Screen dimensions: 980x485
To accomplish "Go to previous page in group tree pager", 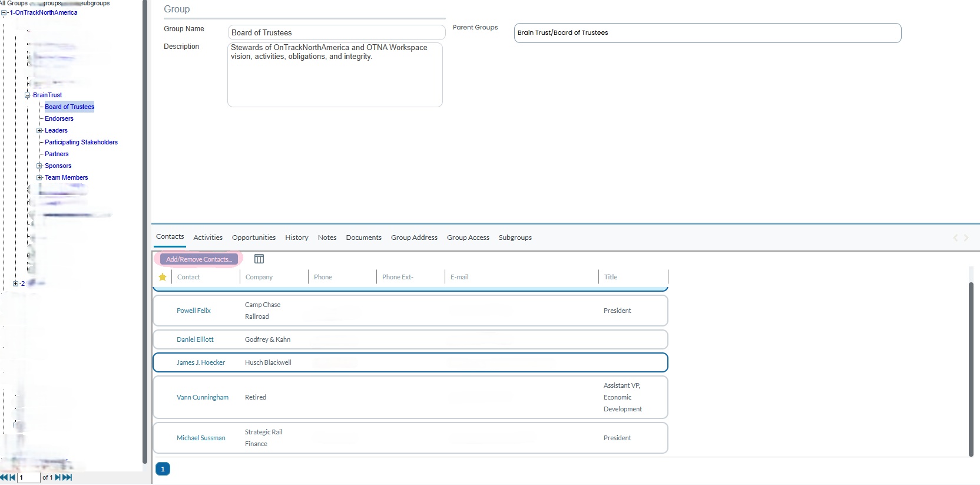I will coord(12,477).
